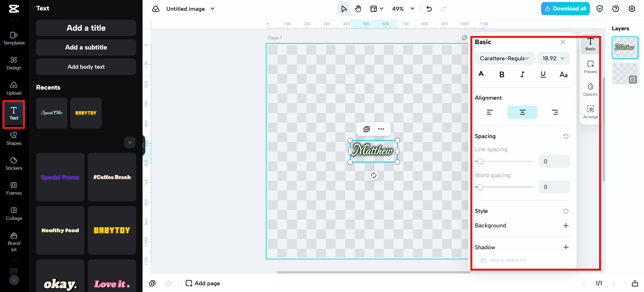Click the undo arrow icon
The height and width of the screenshot is (292, 644).
[x=429, y=9]
